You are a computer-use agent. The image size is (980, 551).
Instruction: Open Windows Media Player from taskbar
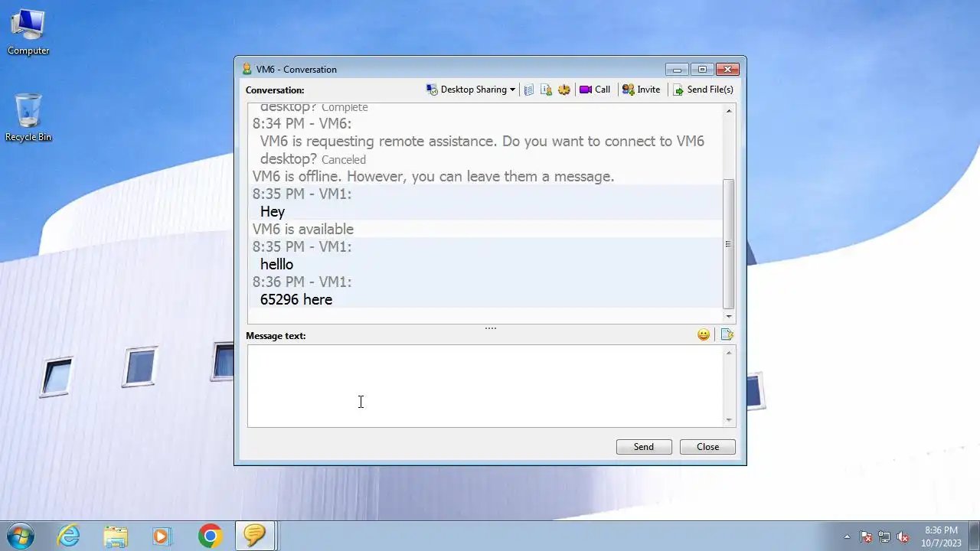(x=162, y=536)
